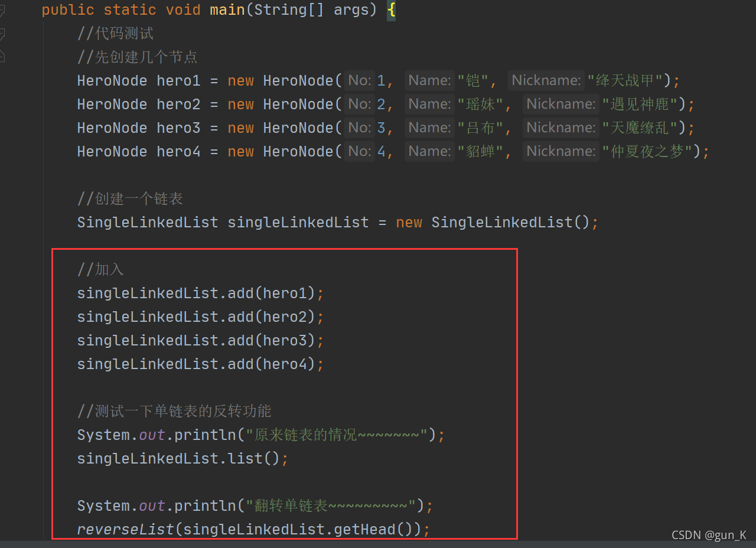This screenshot has width=756, height=548.
Task: Click the singleLinkedList.add(hero4) line
Action: [201, 364]
